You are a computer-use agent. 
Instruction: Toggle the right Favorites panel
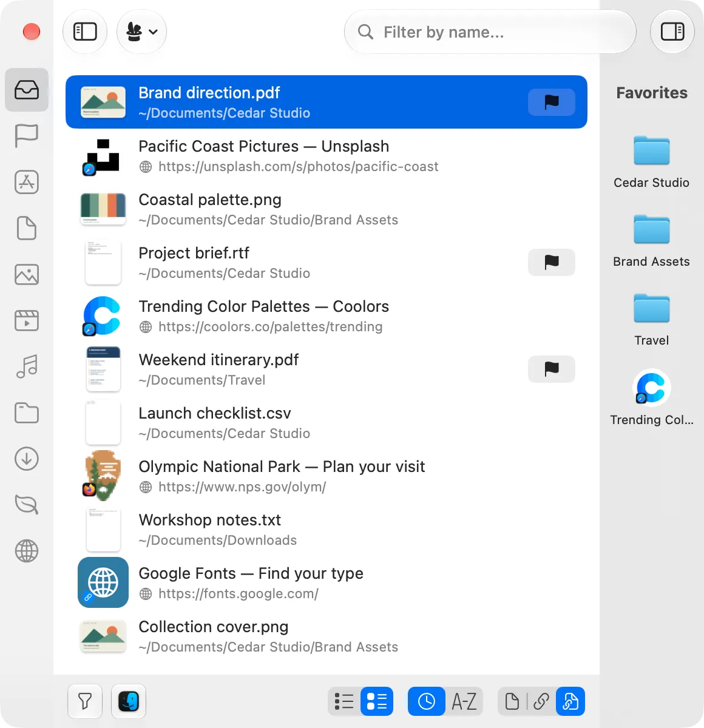(x=672, y=32)
